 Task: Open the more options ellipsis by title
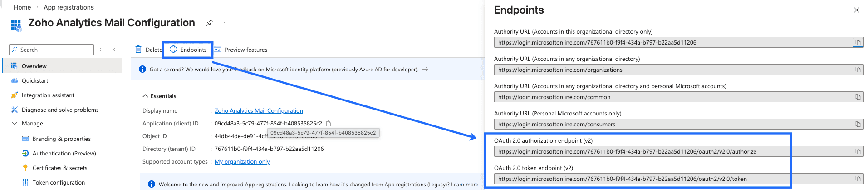(224, 23)
